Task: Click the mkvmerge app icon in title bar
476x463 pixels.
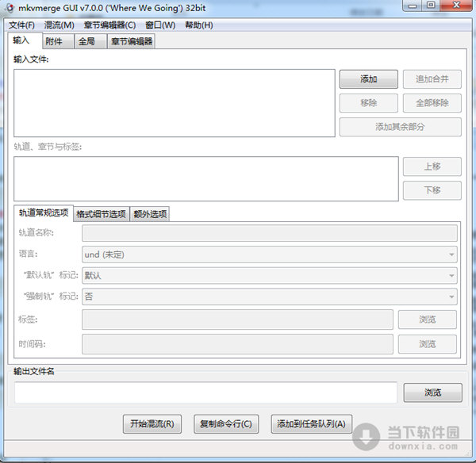Action: tap(10, 8)
